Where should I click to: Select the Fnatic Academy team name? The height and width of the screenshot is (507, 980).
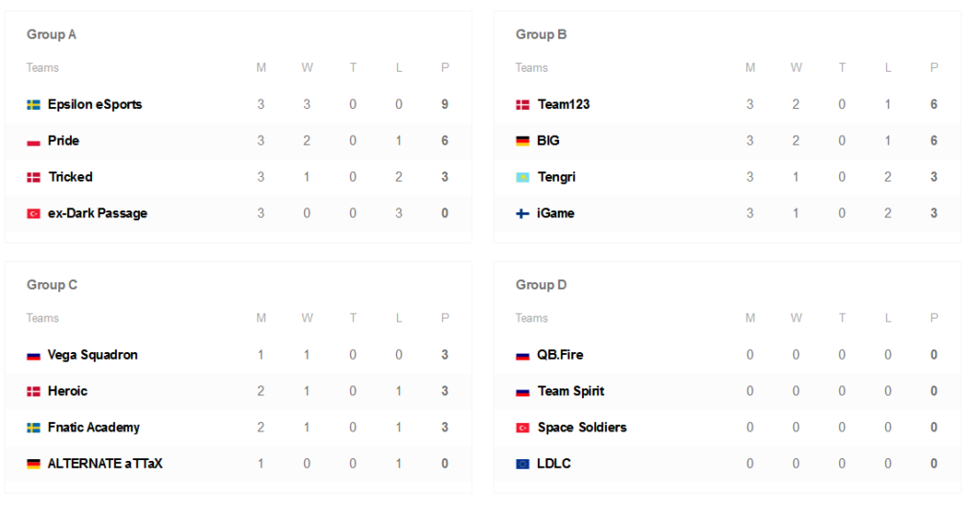[x=94, y=428]
